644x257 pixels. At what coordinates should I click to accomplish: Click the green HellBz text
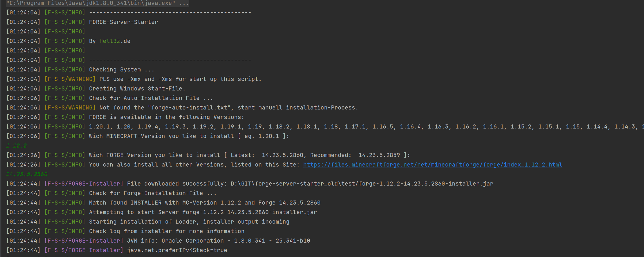109,41
